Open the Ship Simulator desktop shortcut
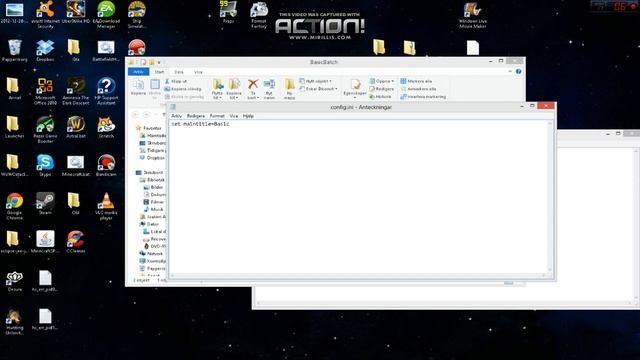 pos(137,14)
